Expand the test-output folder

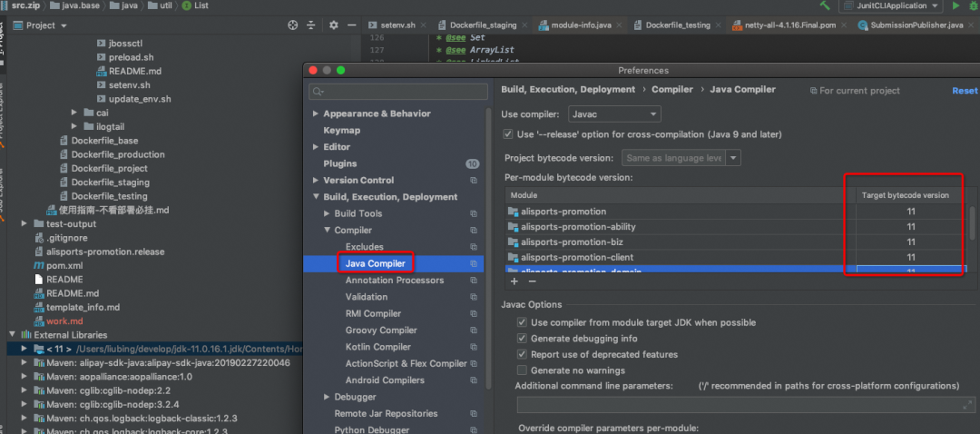(x=24, y=224)
